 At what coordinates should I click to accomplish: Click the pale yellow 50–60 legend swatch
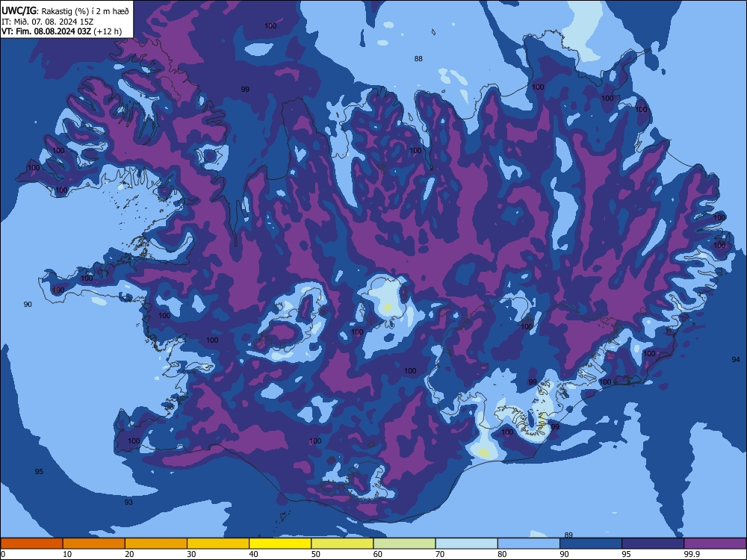point(342,544)
